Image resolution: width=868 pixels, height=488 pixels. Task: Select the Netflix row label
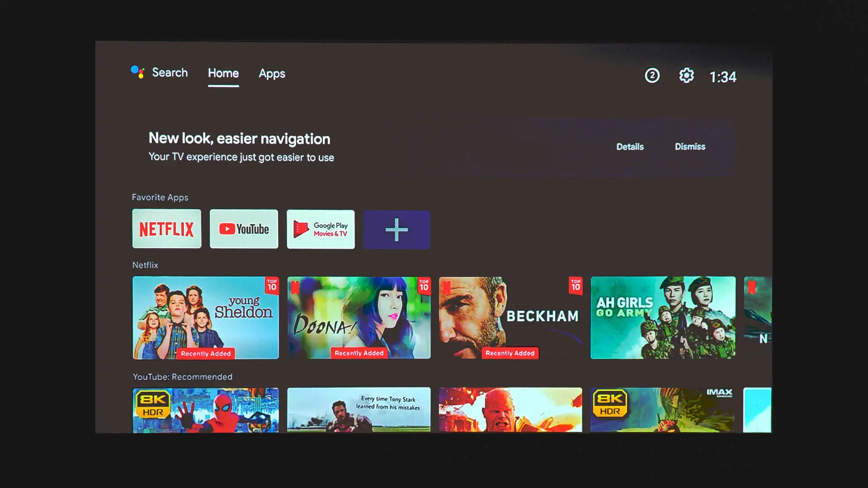145,265
